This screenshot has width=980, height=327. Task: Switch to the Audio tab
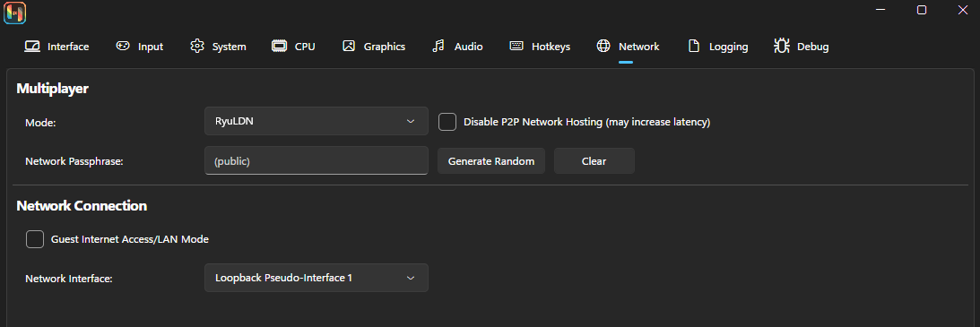[x=457, y=47]
